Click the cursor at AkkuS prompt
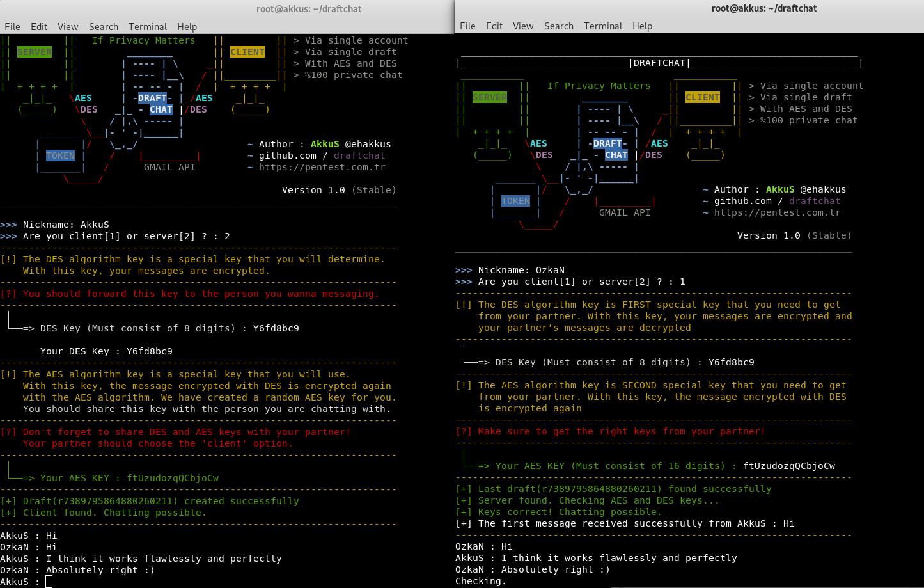Screen dimensions: 924x588 [49, 582]
